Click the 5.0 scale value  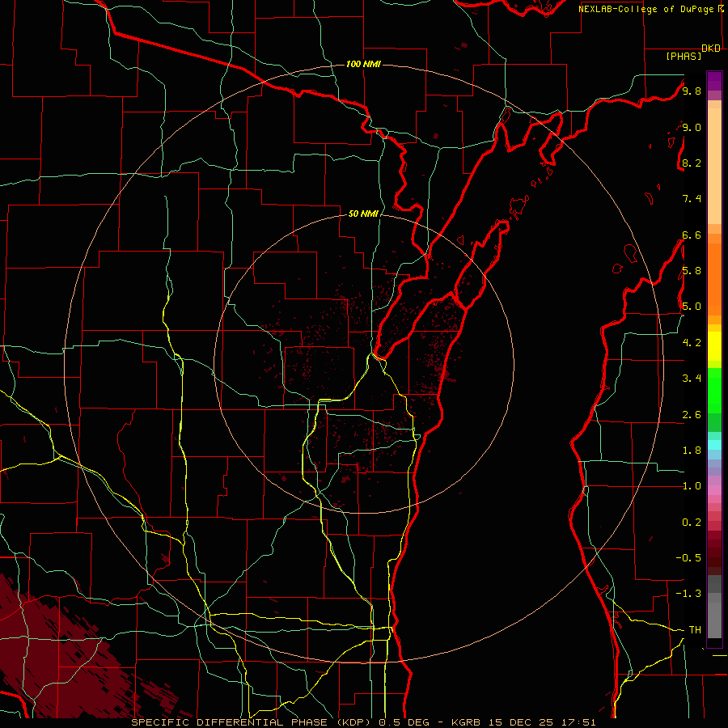pos(692,307)
